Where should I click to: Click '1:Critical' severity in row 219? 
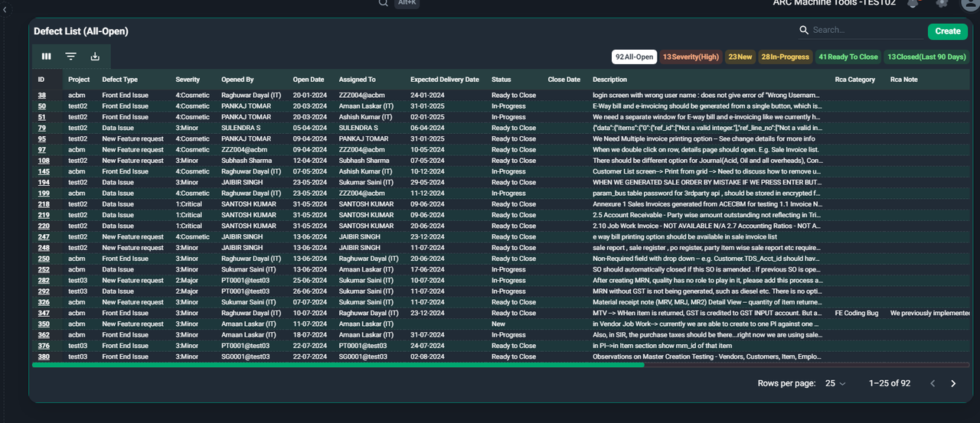pyautogui.click(x=189, y=215)
